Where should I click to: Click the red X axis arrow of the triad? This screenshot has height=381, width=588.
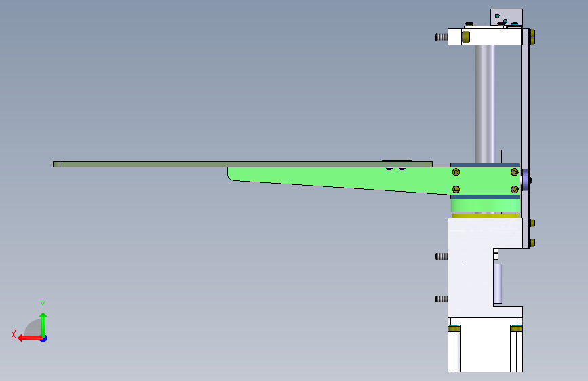pos(30,338)
